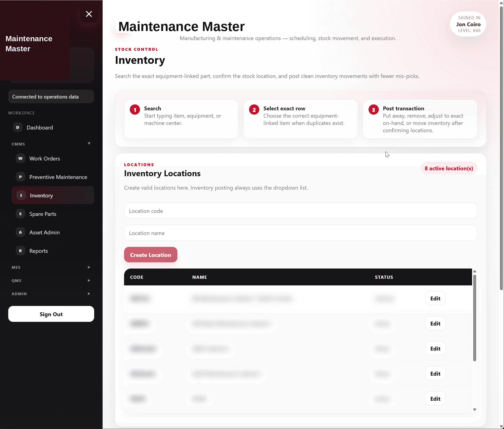This screenshot has width=504, height=429.
Task: Click the Inventory Locations heading
Action: (x=162, y=173)
